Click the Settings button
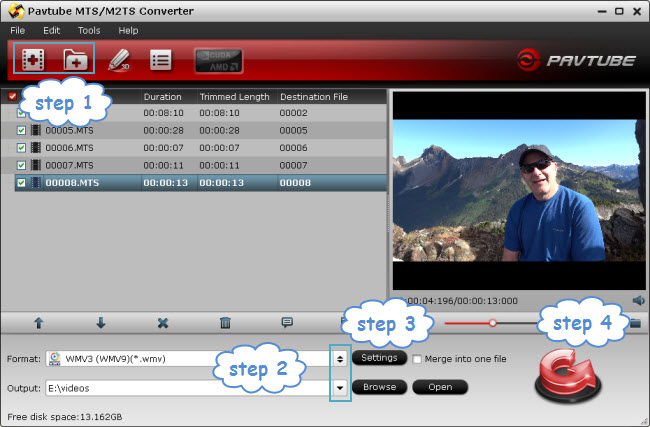Viewport: 650px width, 427px height. (379, 358)
